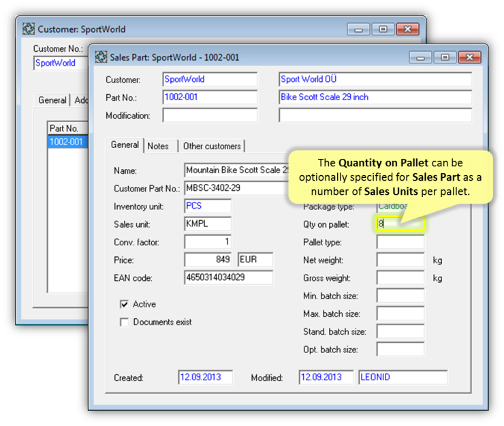
Task: Click the Created date field
Action: [206, 377]
